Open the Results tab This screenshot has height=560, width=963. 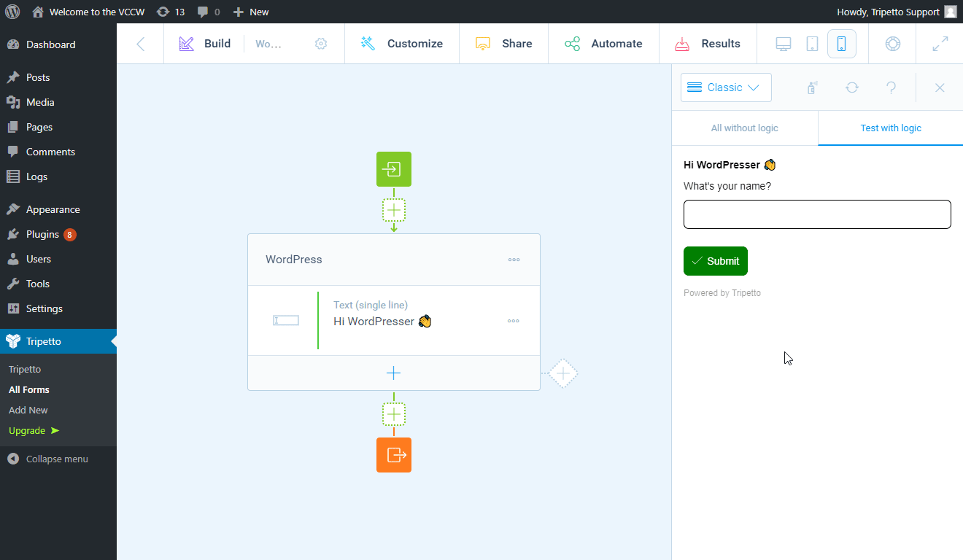point(708,44)
